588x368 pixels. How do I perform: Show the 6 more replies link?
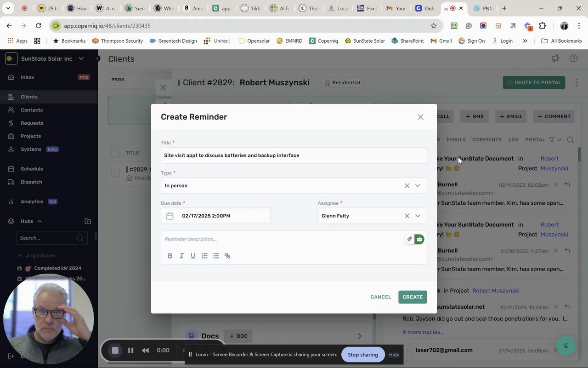(x=424, y=332)
